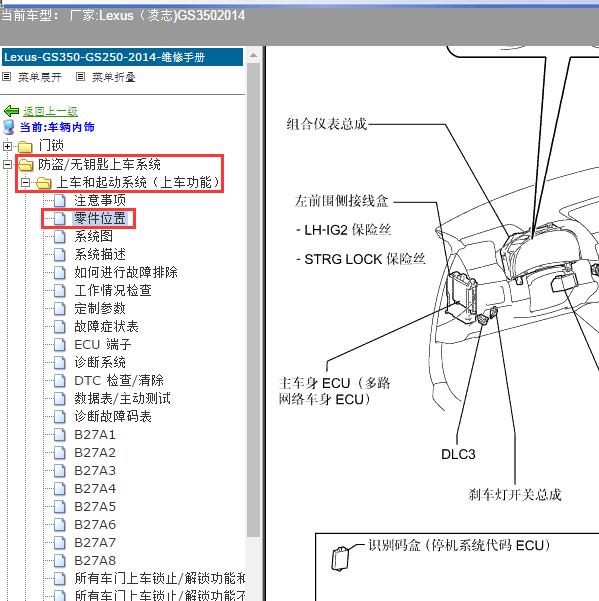The width and height of the screenshot is (599, 601).
Task: Collapse the 防盗/无钥匙上车系统 node
Action: click(x=7, y=164)
